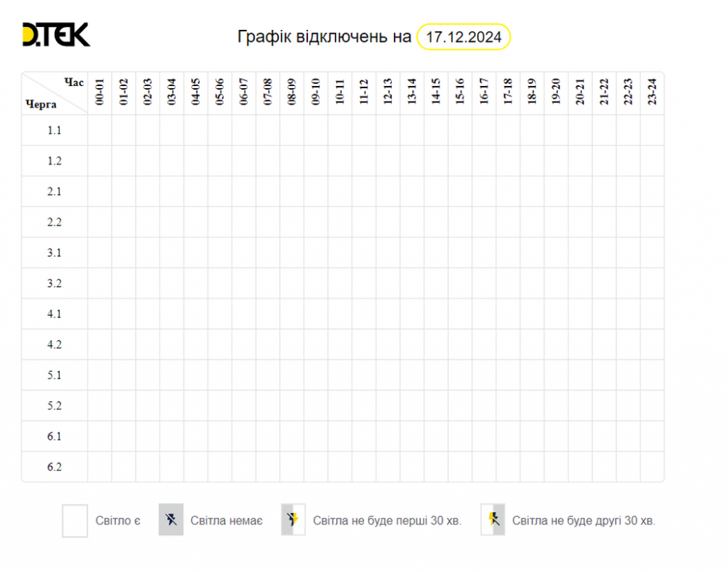Click the 'другі 30 хв.' lightning icon
This screenshot has height=572, width=728.
(x=493, y=519)
